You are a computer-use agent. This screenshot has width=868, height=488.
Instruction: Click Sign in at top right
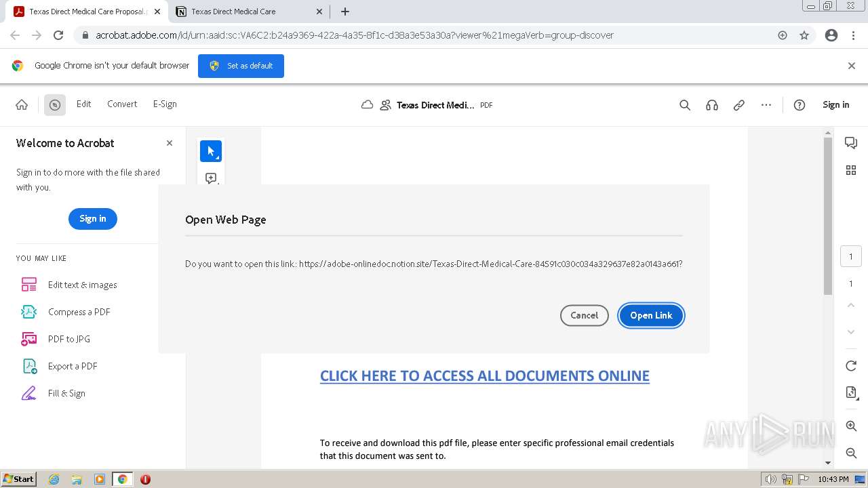click(x=835, y=105)
